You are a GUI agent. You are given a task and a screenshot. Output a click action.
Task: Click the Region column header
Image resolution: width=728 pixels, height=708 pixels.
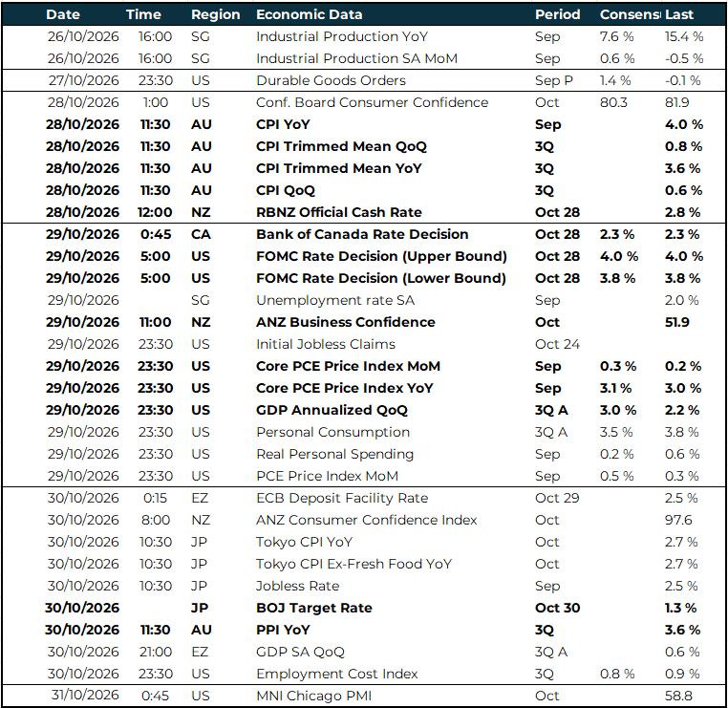215,15
